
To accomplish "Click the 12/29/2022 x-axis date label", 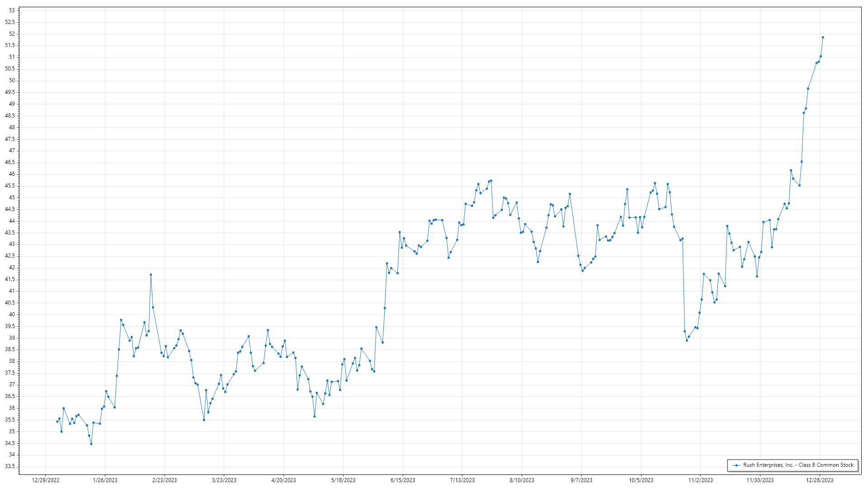I will [46, 480].
